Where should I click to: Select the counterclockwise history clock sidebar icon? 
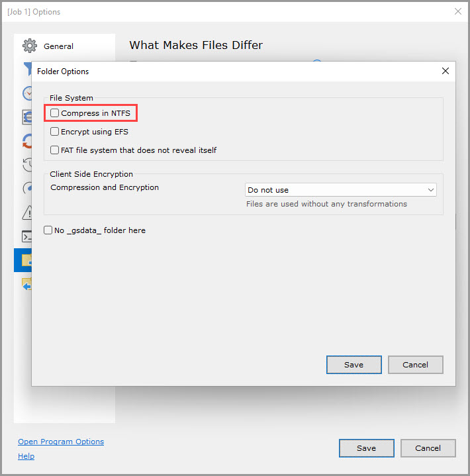(x=26, y=165)
